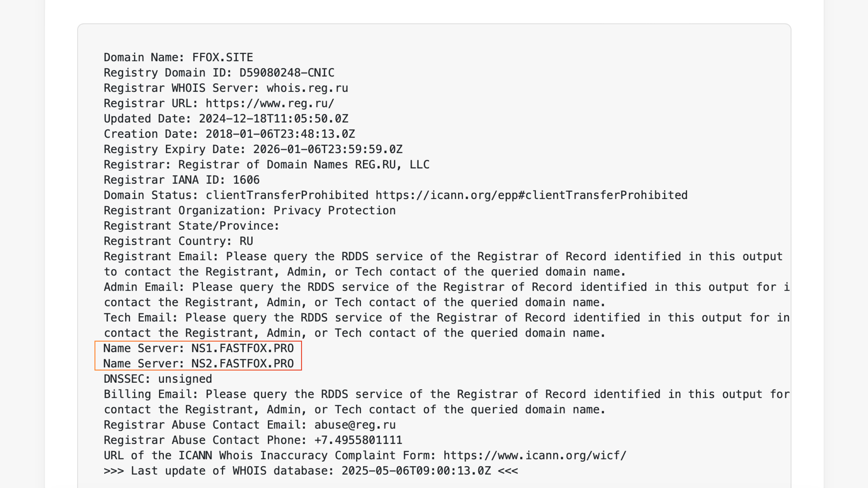This screenshot has height=488, width=868.
Task: Click the whois.reg.ru server text
Action: (x=307, y=88)
